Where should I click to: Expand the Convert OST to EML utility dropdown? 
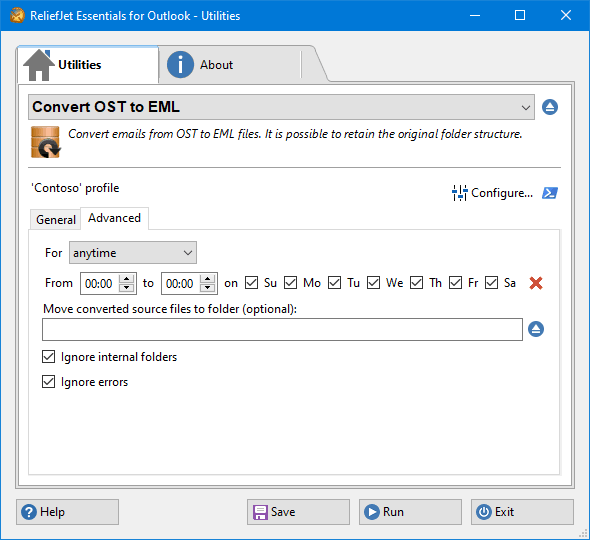pyautogui.click(x=281, y=107)
